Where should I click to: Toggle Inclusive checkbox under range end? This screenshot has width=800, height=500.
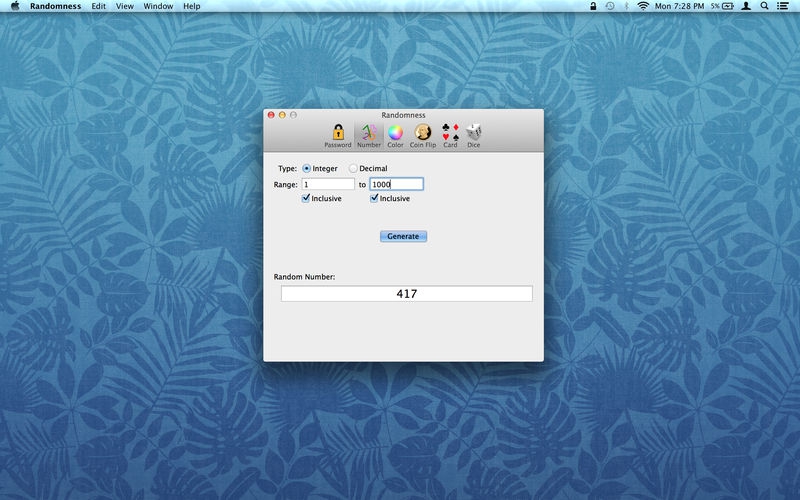[374, 198]
